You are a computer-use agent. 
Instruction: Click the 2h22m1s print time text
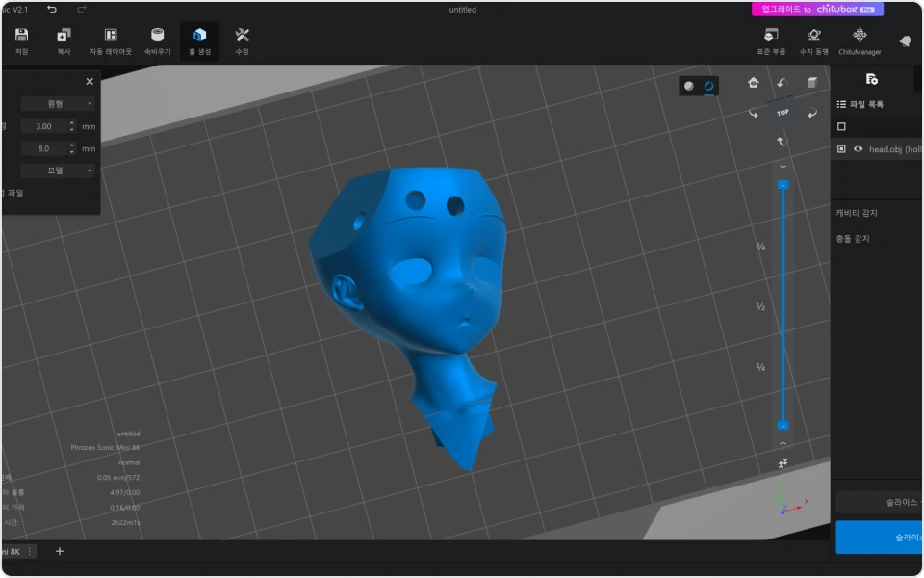tap(125, 522)
